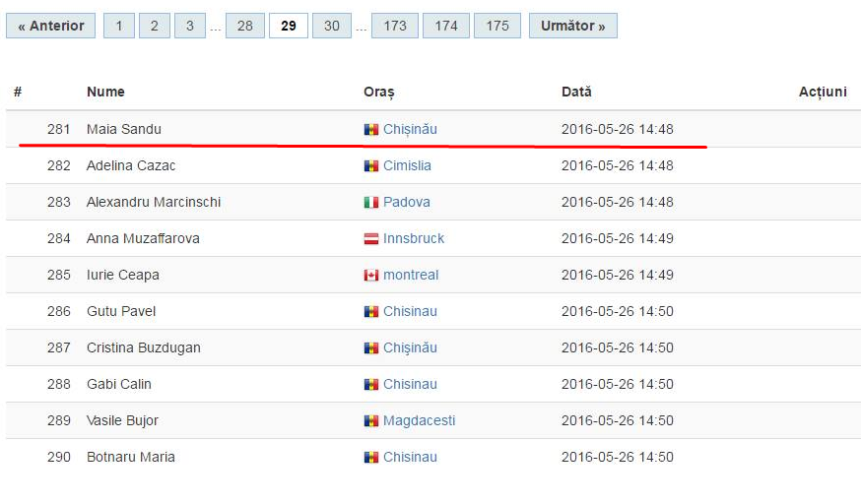This screenshot has height=504, width=861.
Task: Follow the montreal city link
Action: (411, 276)
